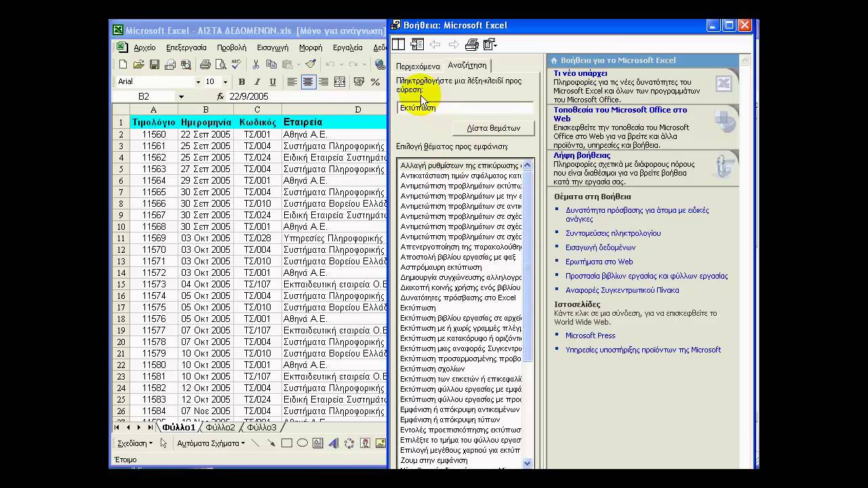Open Print Preview in Excel toolbar
Image resolution: width=868 pixels, height=488 pixels.
pos(220,64)
